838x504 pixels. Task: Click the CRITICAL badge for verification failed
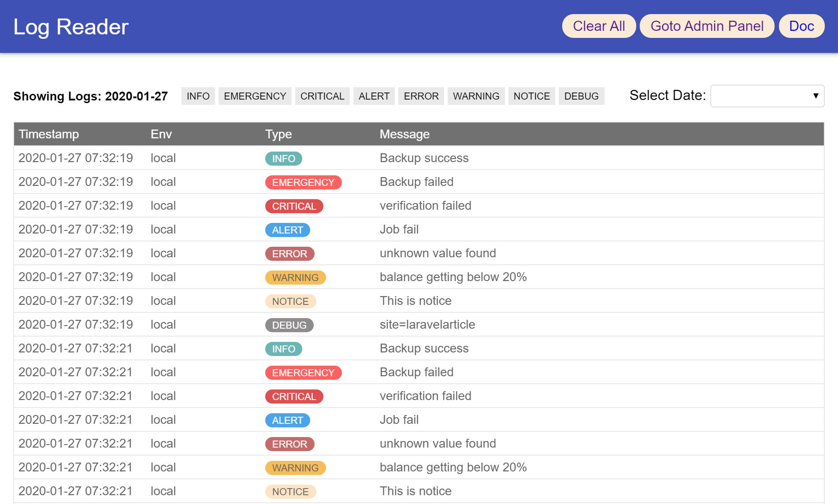coord(294,206)
